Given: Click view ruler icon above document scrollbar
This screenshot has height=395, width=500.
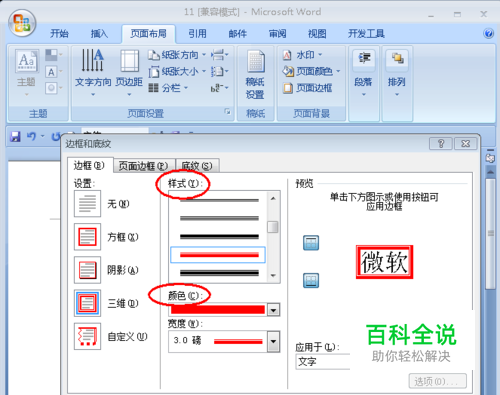Looking at the screenshot, I should pos(490,158).
